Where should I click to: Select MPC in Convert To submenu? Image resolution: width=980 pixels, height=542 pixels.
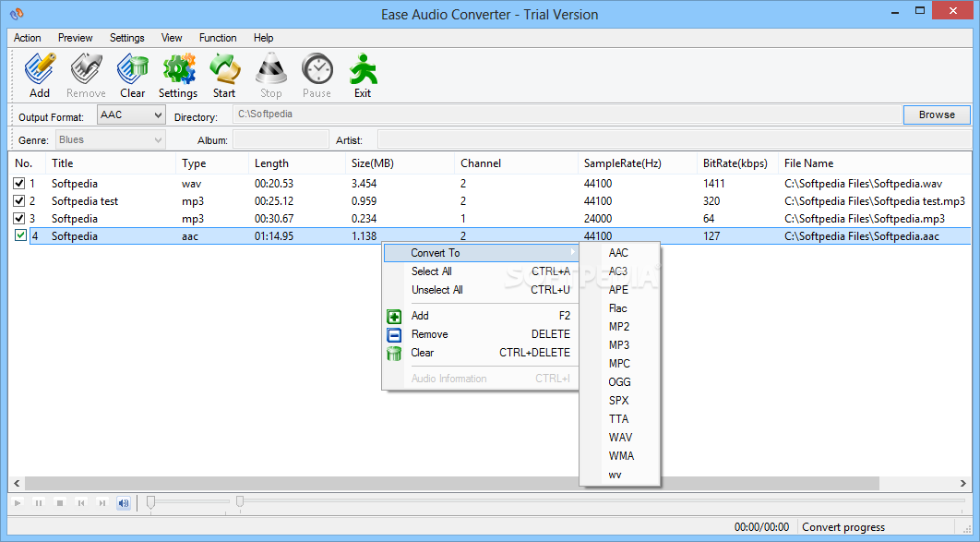coord(619,363)
